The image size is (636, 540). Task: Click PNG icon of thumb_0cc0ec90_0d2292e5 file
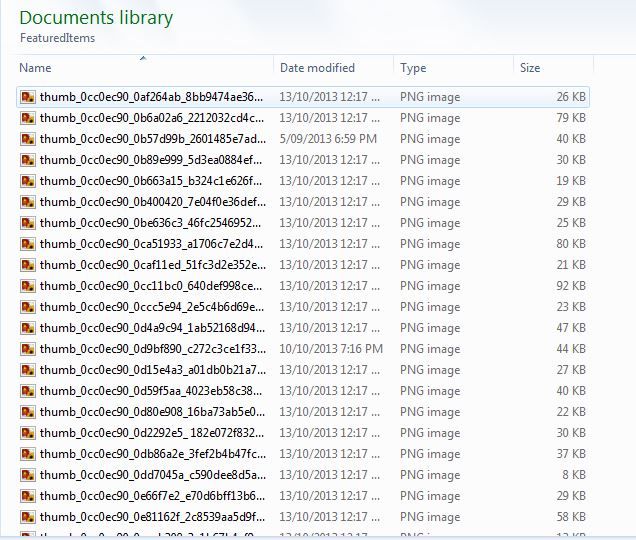click(x=28, y=433)
